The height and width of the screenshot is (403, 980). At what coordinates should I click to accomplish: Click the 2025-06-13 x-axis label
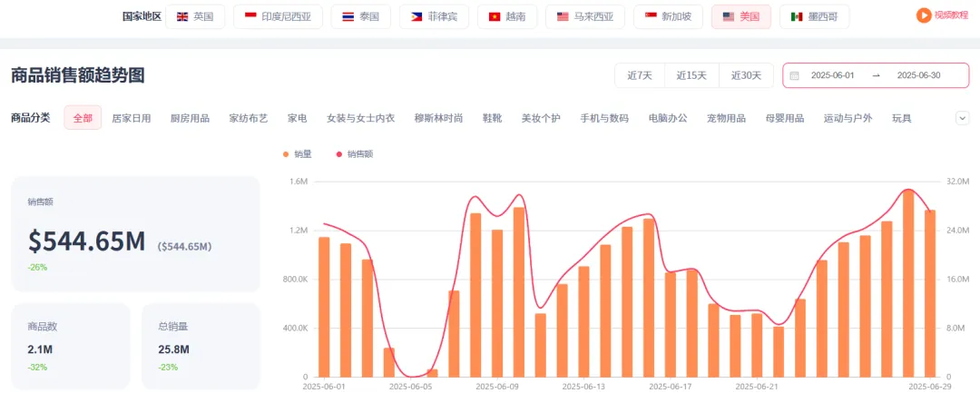pos(584,387)
